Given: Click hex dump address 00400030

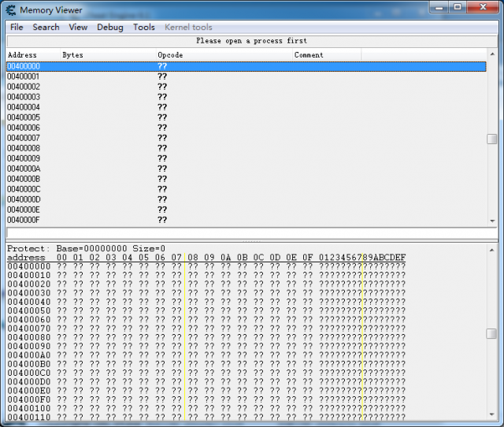Looking at the screenshot, I should coord(29,293).
